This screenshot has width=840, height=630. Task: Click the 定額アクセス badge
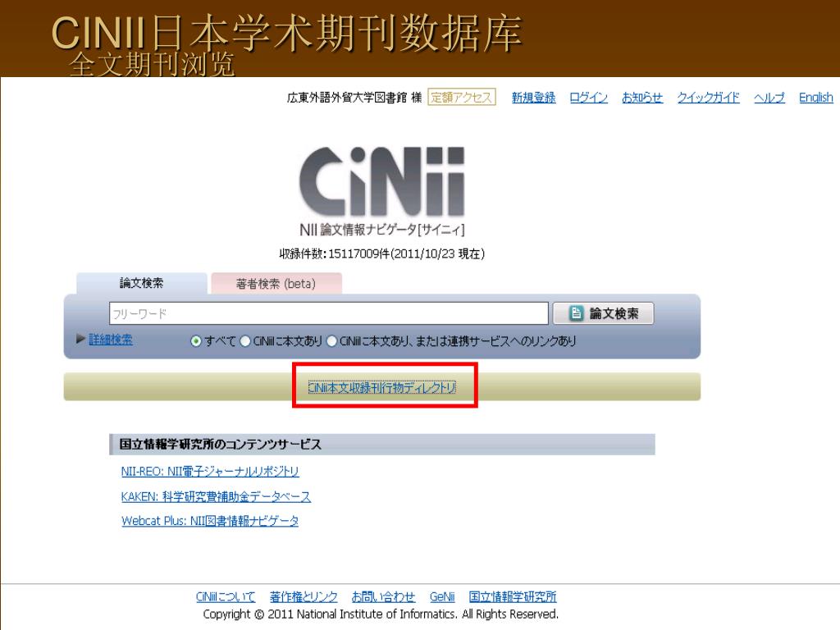point(461,97)
